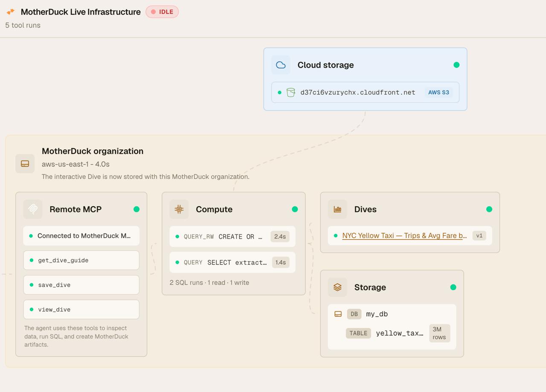The height and width of the screenshot is (392, 546).
Task: Click the 5 tool runs text
Action: pos(23,25)
